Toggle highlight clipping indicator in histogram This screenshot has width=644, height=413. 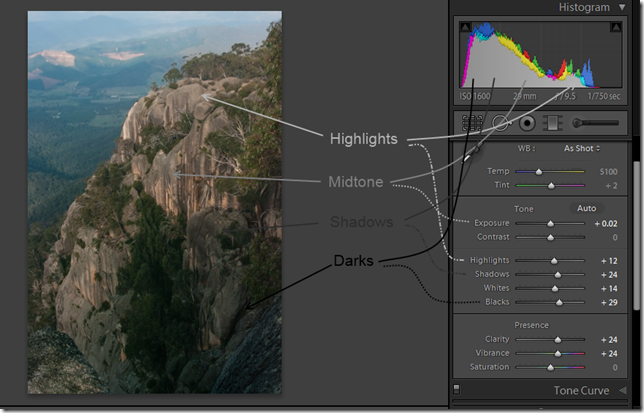[x=616, y=28]
